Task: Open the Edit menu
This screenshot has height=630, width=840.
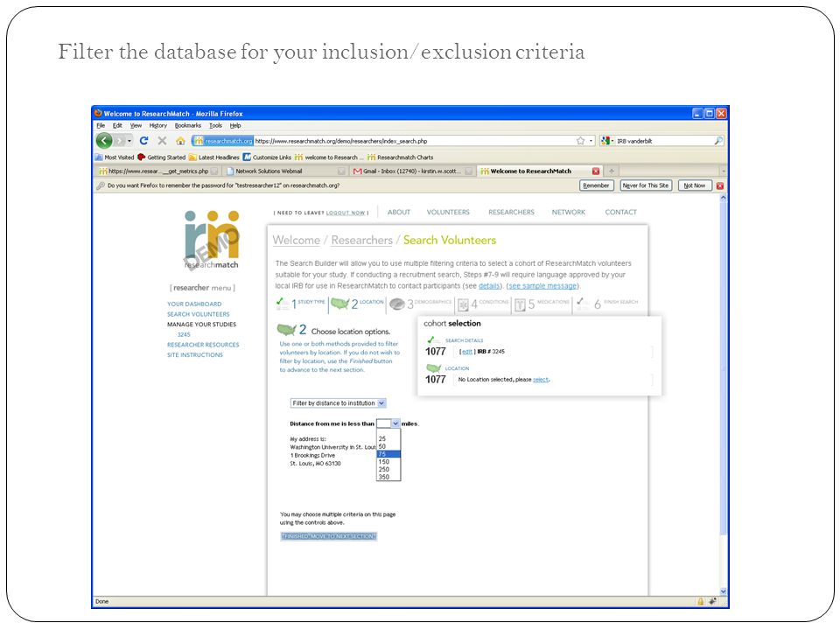Action: coord(117,125)
